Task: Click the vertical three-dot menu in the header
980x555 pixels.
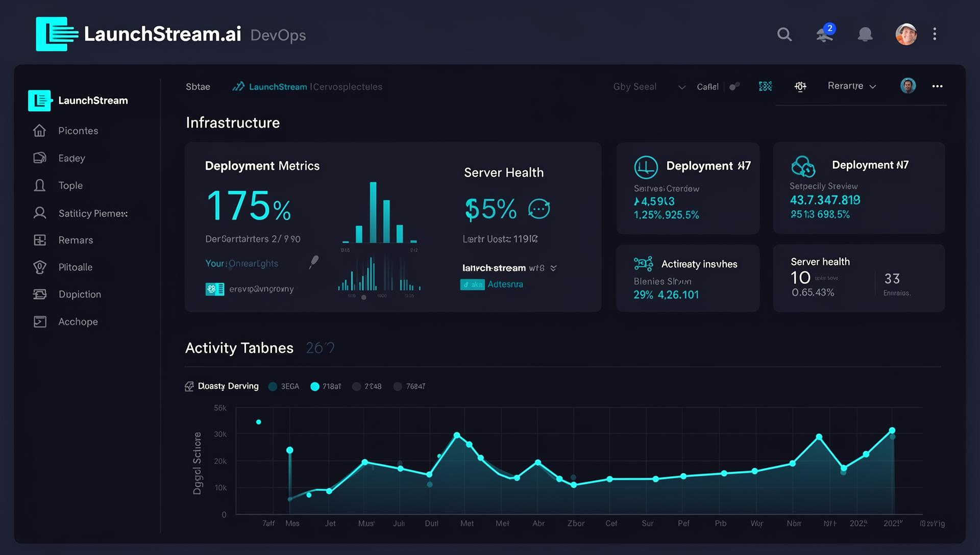Action: pyautogui.click(x=935, y=34)
